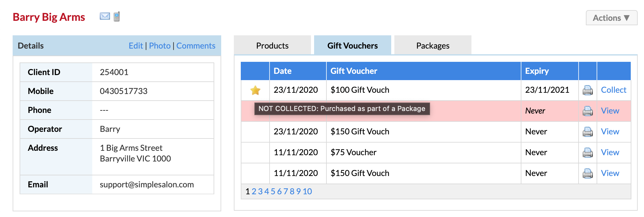The height and width of the screenshot is (217, 644).
Task: Jump to page 10 of vouchers
Action: click(x=307, y=191)
